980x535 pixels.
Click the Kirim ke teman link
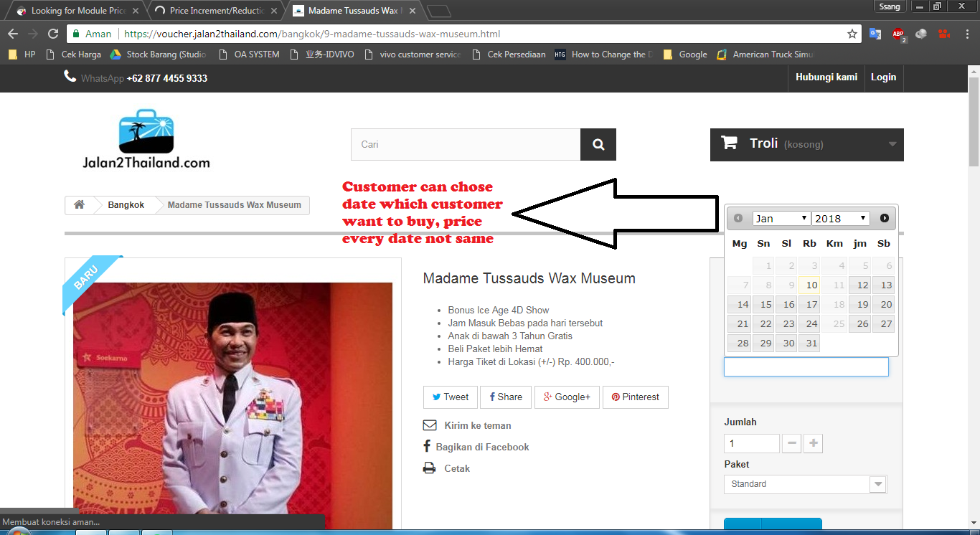coord(468,425)
